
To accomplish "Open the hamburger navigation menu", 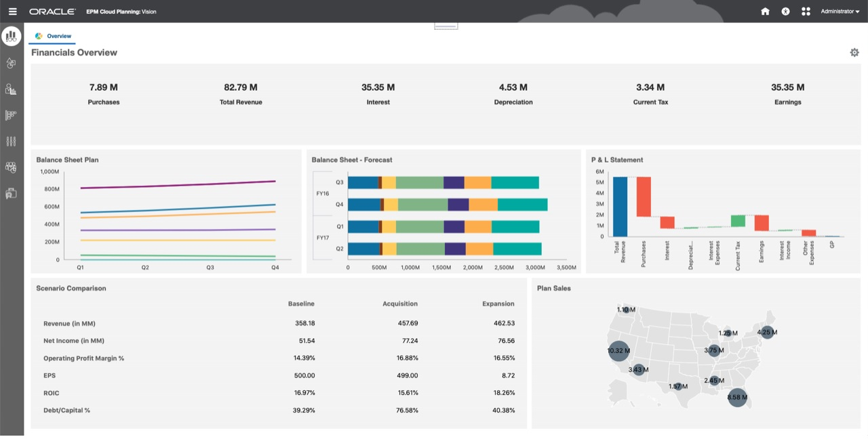I will (x=12, y=11).
